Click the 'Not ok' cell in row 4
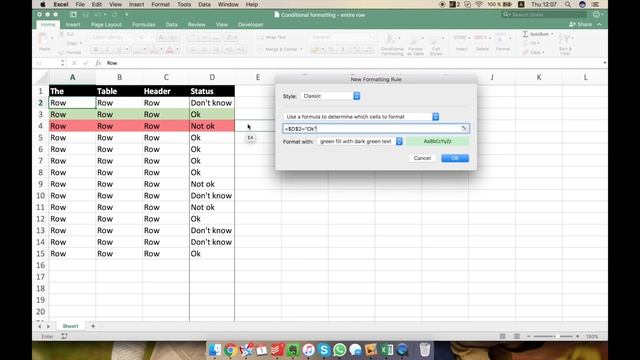640x360 pixels. [212, 126]
